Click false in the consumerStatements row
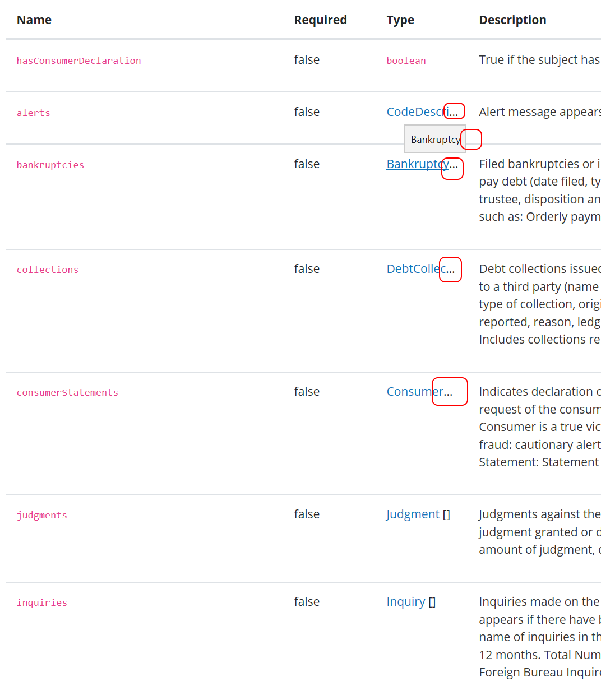The width and height of the screenshot is (601, 700). coord(307,392)
